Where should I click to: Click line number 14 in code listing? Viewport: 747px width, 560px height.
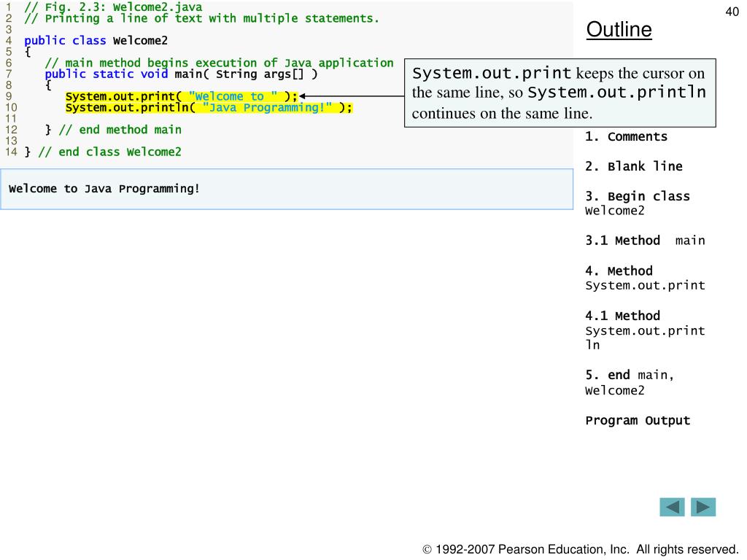pyautogui.click(x=11, y=152)
